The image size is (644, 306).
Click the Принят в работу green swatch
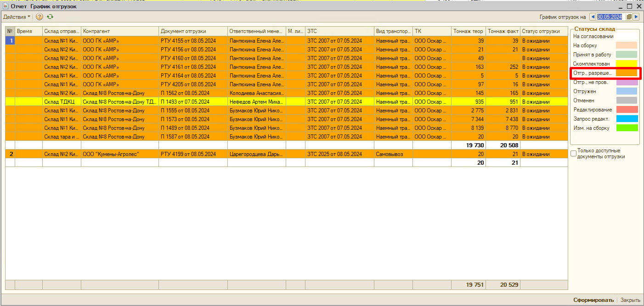click(x=627, y=55)
